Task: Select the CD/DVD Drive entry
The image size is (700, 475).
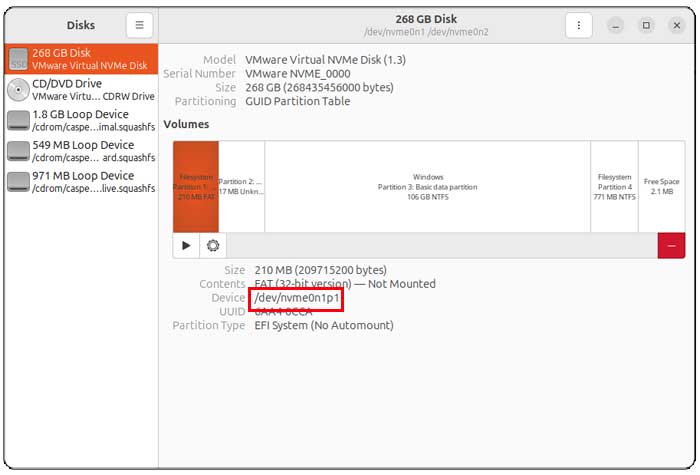Action: point(81,90)
